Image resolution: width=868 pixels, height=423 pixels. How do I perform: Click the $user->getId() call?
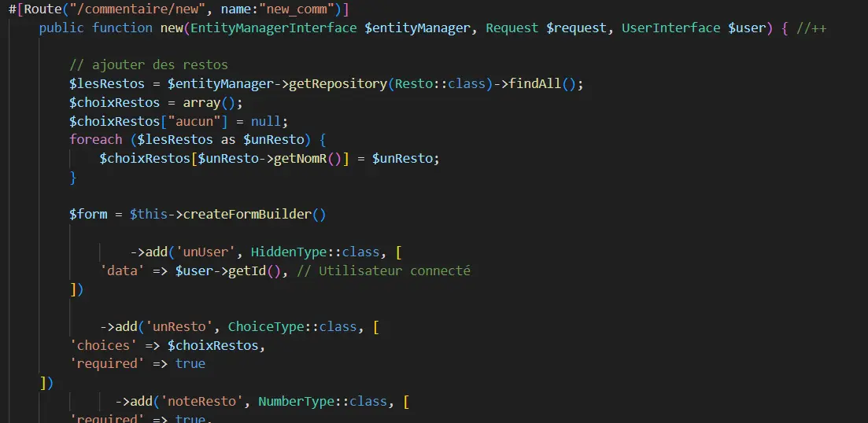(x=228, y=271)
